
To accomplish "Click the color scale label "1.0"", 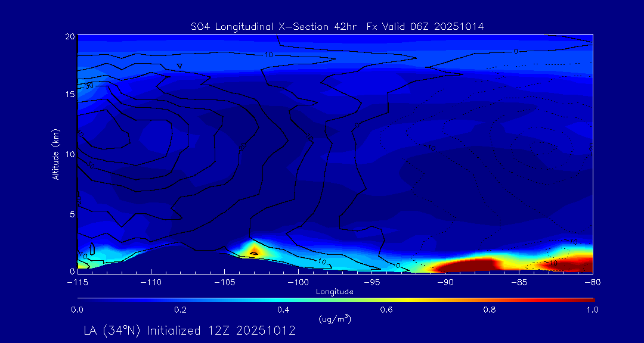I will click(592, 310).
